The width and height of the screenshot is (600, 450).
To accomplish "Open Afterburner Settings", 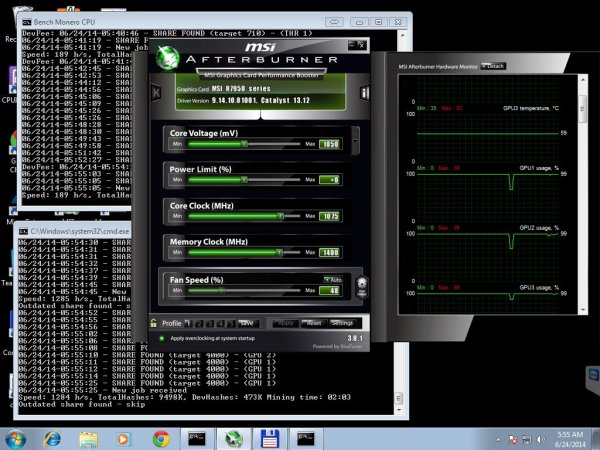I will pyautogui.click(x=342, y=323).
